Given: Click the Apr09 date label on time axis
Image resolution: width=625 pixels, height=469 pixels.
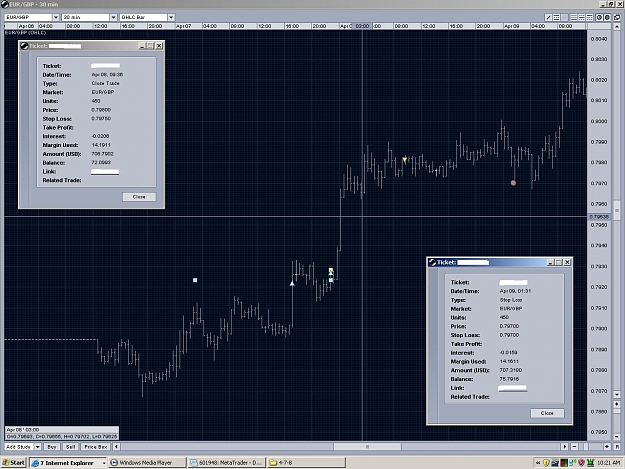Looking at the screenshot, I should click(511, 26).
